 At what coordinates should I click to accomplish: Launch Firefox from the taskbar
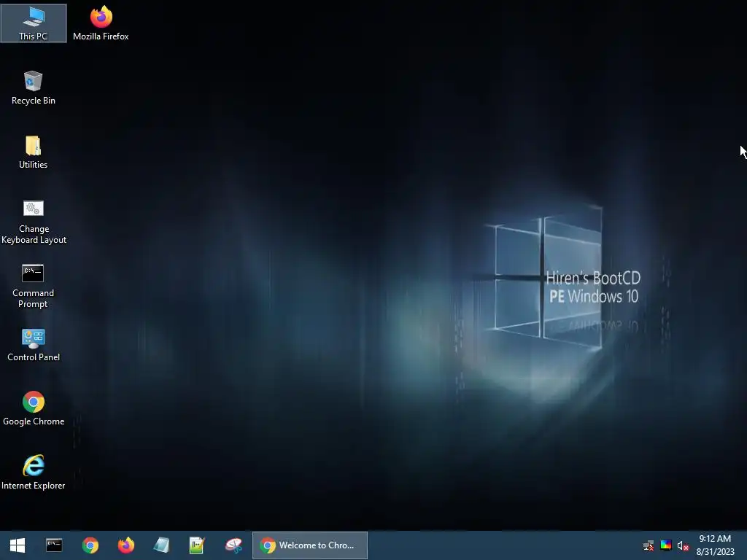[125, 545]
